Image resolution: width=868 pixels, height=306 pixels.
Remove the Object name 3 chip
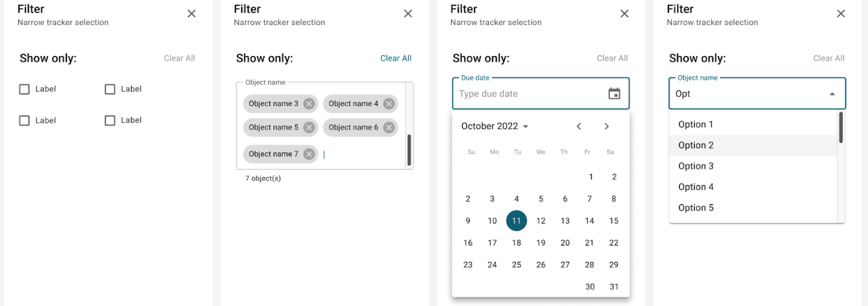tap(309, 104)
